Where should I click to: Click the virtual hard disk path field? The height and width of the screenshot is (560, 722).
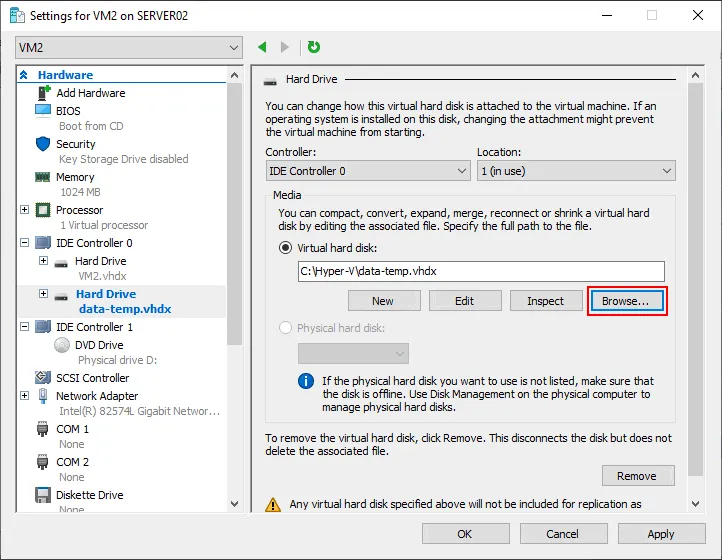[480, 271]
